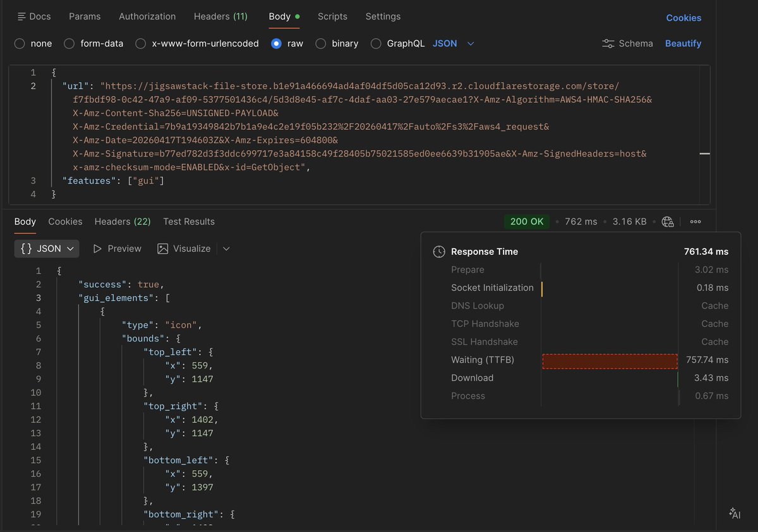Open the Docs panel icon

tap(22, 16)
